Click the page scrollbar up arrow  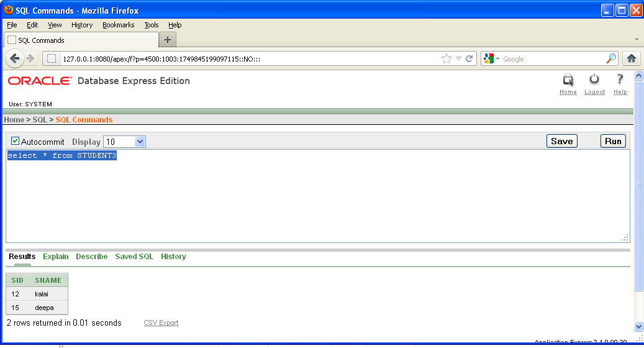tap(638, 75)
